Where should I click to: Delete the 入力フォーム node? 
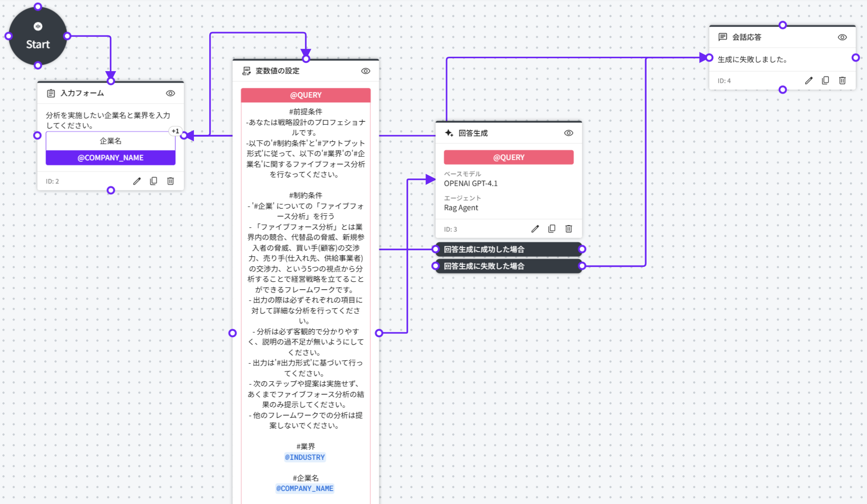tap(171, 181)
